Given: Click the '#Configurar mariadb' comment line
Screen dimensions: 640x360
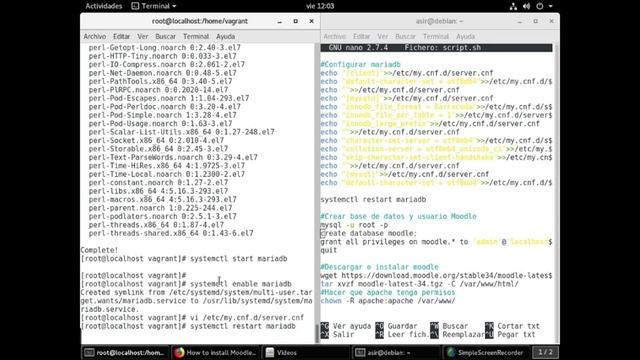Looking at the screenshot, I should click(x=360, y=64).
